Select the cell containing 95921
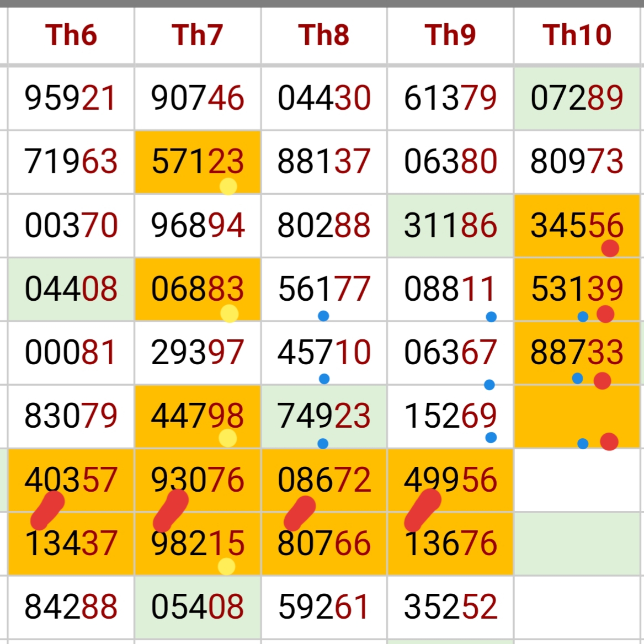644x644 pixels. pos(71,98)
